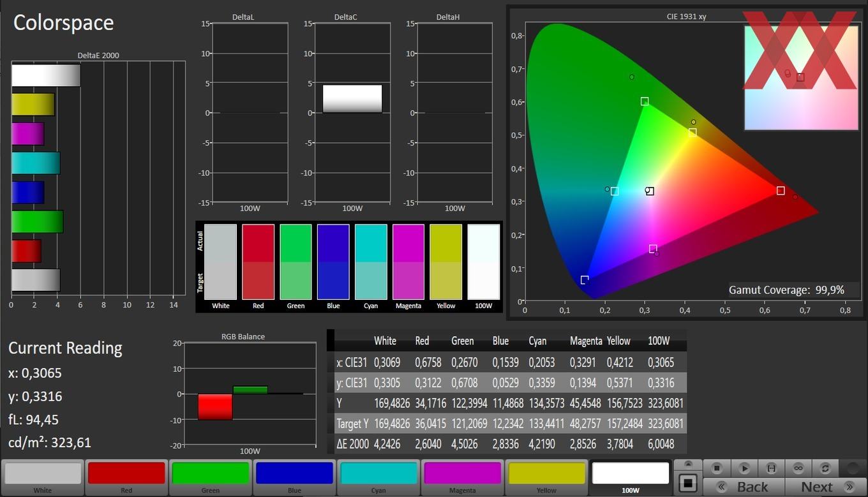
Task: Expand the small up-arrow above the pattern button
Action: [x=687, y=464]
